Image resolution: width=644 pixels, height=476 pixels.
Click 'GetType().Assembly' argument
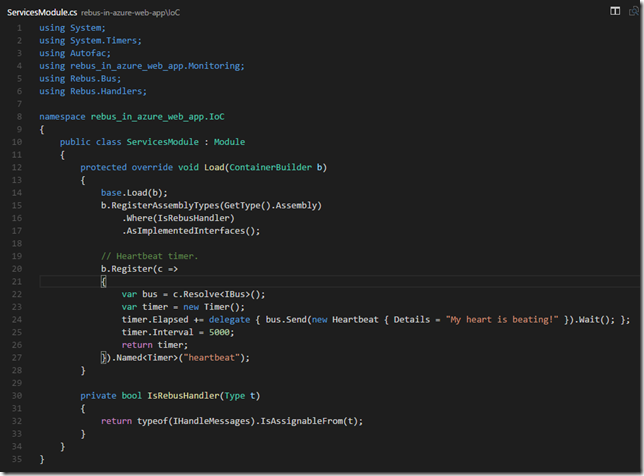[270, 206]
